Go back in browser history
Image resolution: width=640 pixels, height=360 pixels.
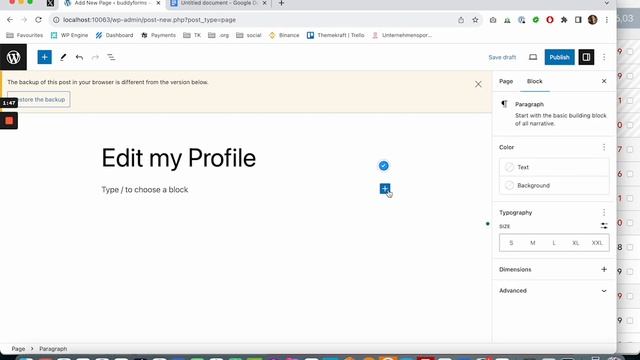pyautogui.click(x=10, y=20)
